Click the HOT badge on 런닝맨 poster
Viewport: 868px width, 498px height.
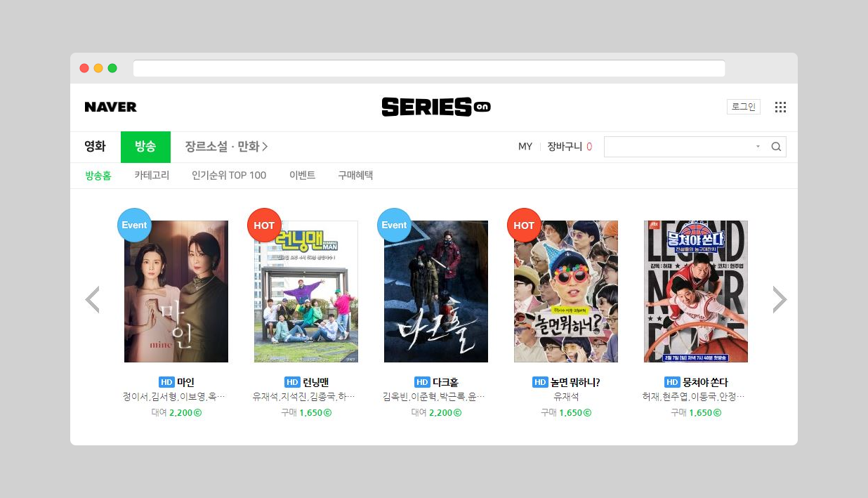[x=264, y=225]
